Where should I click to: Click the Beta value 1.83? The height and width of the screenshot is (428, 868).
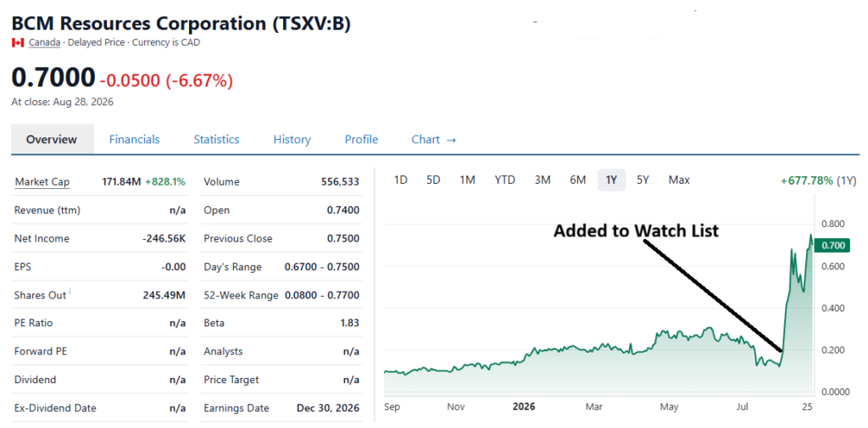pyautogui.click(x=350, y=323)
